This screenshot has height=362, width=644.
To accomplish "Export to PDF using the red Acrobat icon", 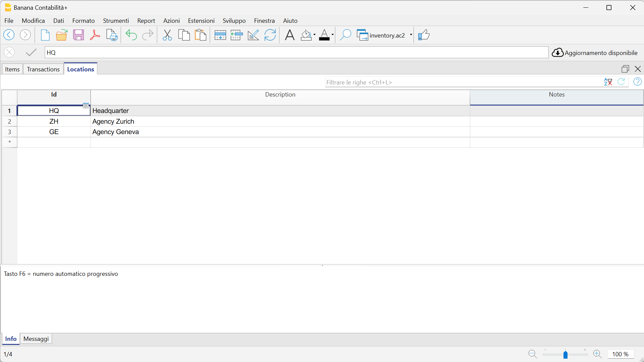I will [95, 35].
